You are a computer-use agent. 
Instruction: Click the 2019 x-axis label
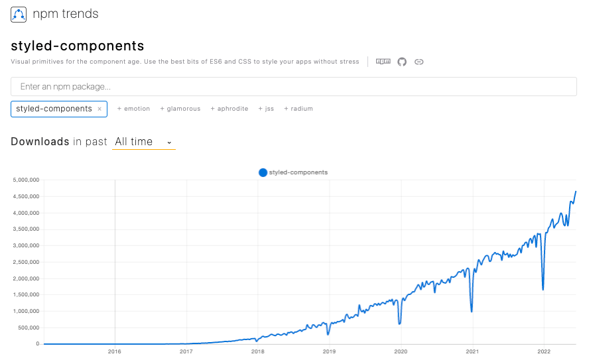[x=330, y=351]
